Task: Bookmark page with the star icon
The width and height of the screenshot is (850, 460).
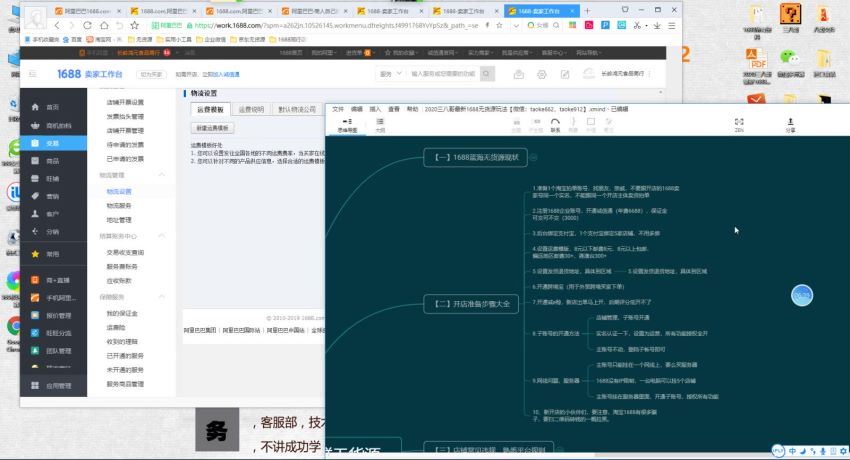Action: pos(134,25)
